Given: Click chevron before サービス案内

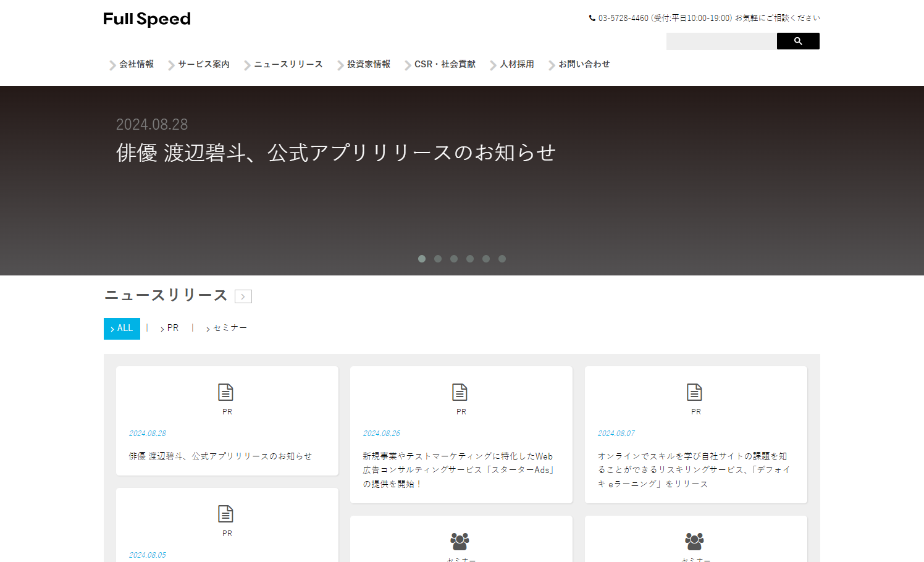Looking at the screenshot, I should pyautogui.click(x=171, y=65).
